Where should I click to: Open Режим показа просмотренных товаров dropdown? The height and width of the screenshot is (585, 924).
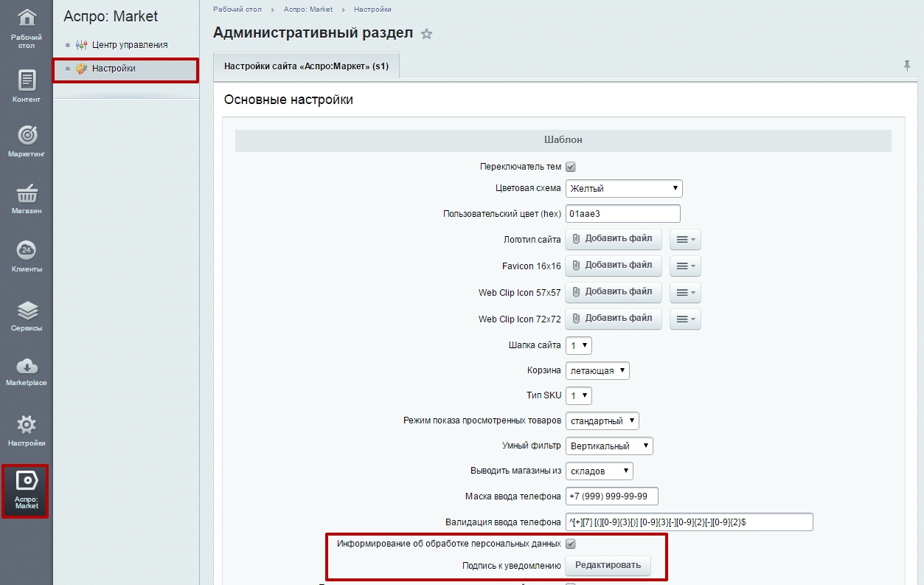pos(602,420)
